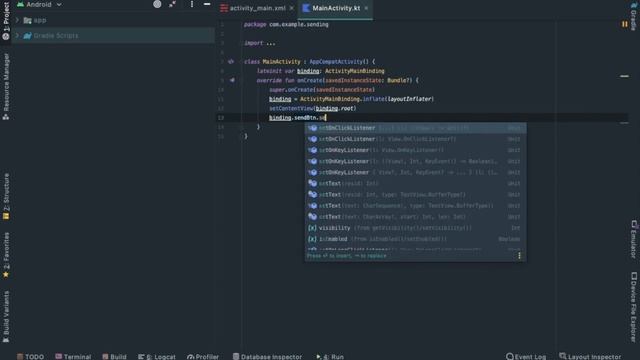Open the Logcat tool window
This screenshot has height=360, width=640.
click(x=157, y=357)
